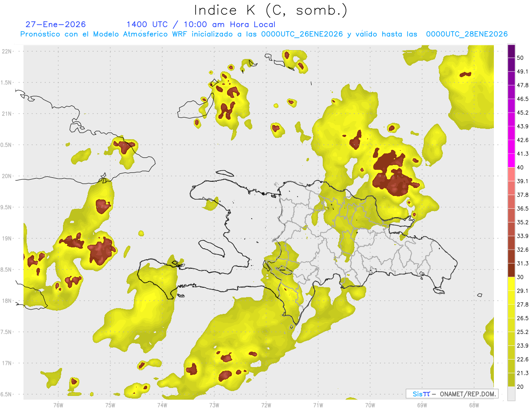Click the 20N latitude label
Viewport: 532px width, 411px height.
tap(8, 176)
